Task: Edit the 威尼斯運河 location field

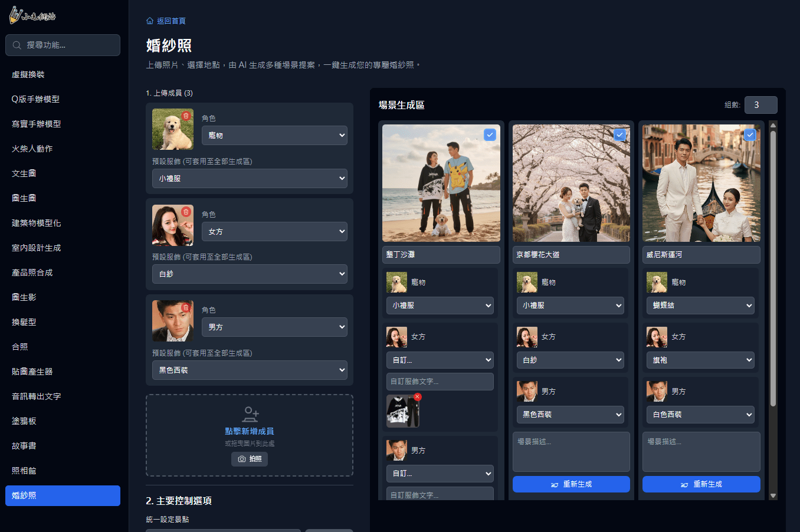Action: [x=701, y=255]
